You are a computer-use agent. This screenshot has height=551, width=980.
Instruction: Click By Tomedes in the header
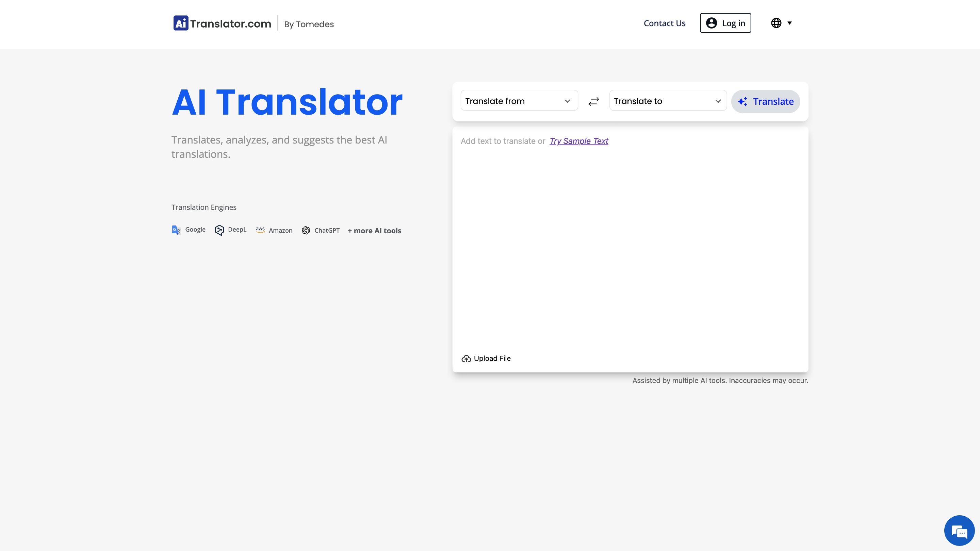pos(309,24)
